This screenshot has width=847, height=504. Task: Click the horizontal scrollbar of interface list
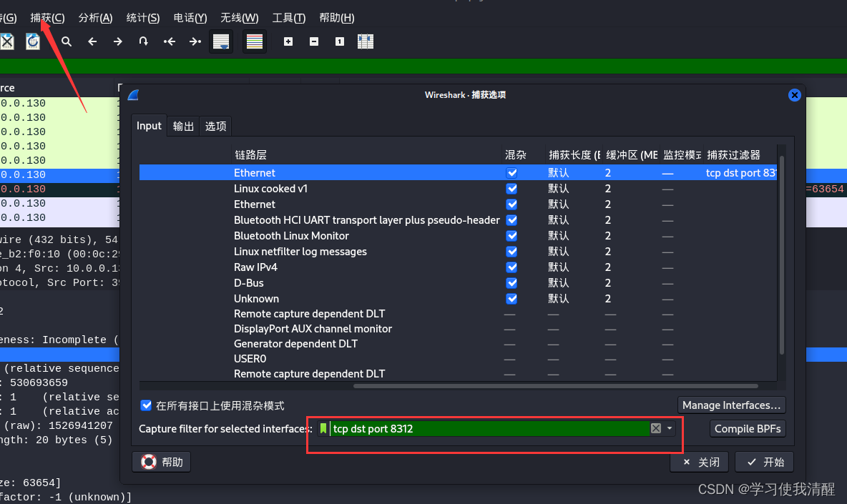555,386
